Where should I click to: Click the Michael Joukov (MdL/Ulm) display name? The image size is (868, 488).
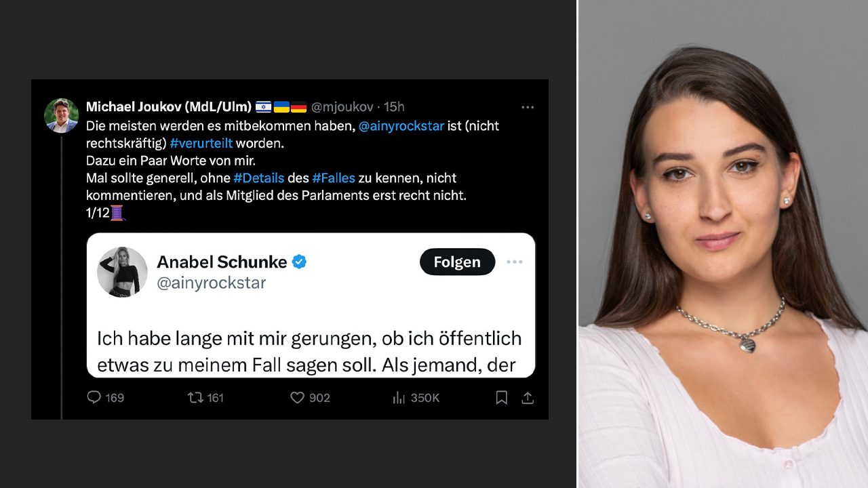click(x=169, y=107)
